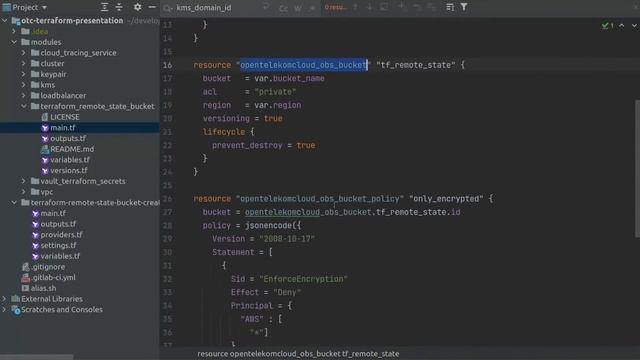
Task: Open the .gitlab-ci.yml file
Action: (53, 277)
